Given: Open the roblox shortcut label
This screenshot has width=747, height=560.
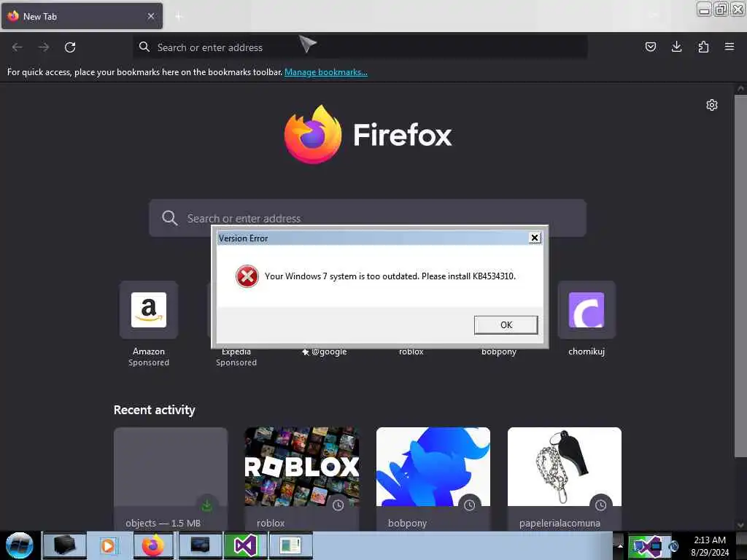Looking at the screenshot, I should click(411, 352).
